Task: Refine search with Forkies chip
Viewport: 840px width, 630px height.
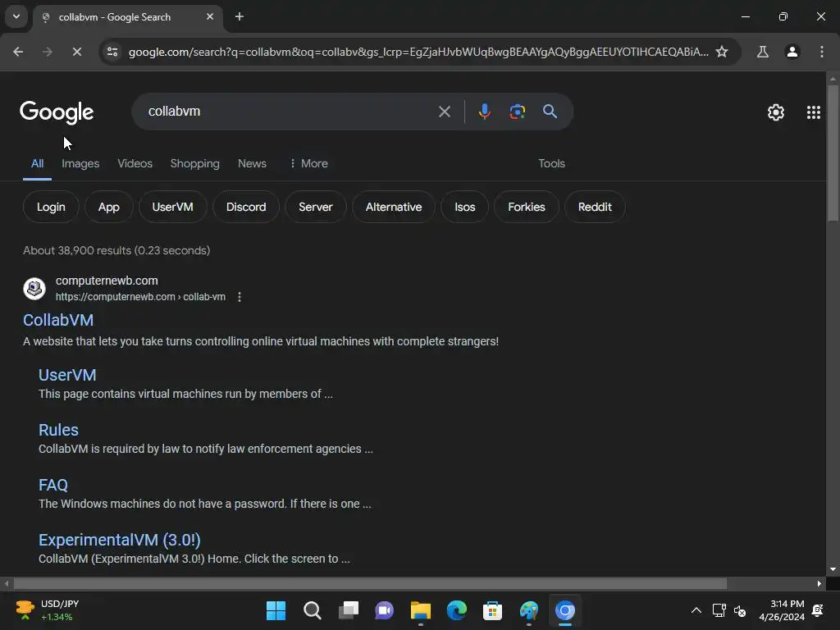Action: tap(526, 207)
